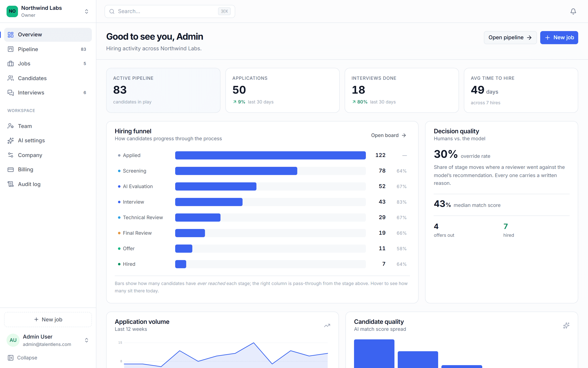This screenshot has height=368, width=588.
Task: Click the magnifier icon in search bar
Action: [x=112, y=11]
